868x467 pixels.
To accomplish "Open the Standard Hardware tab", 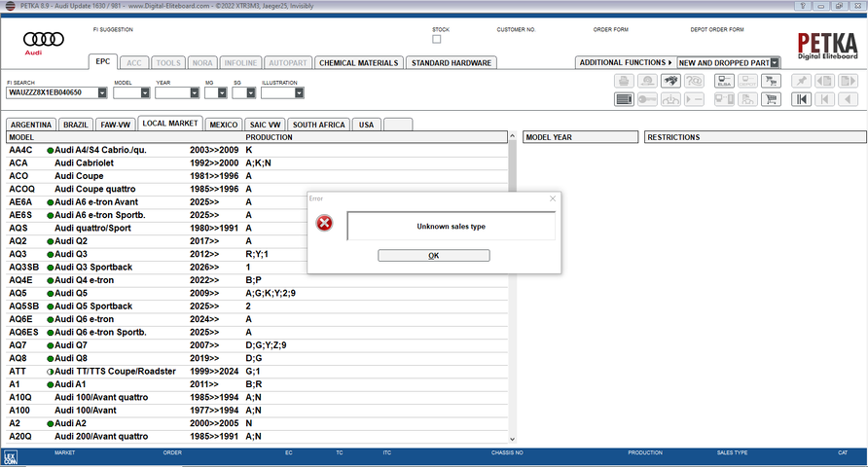I will tap(451, 62).
